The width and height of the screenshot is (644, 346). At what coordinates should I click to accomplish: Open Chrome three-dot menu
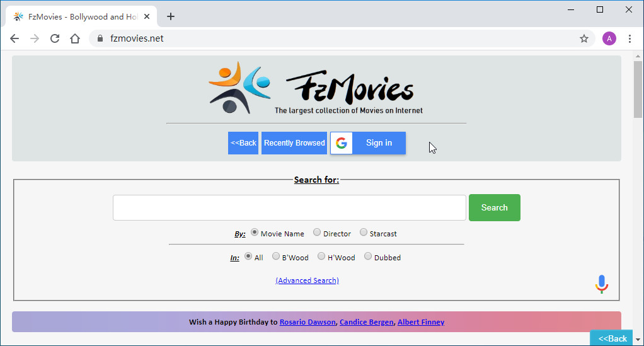[x=630, y=38]
